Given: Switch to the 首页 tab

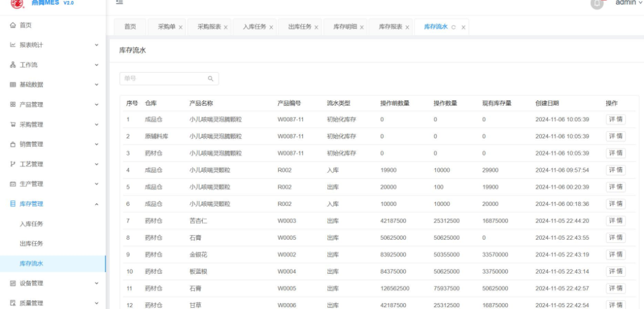Looking at the screenshot, I should click(130, 27).
